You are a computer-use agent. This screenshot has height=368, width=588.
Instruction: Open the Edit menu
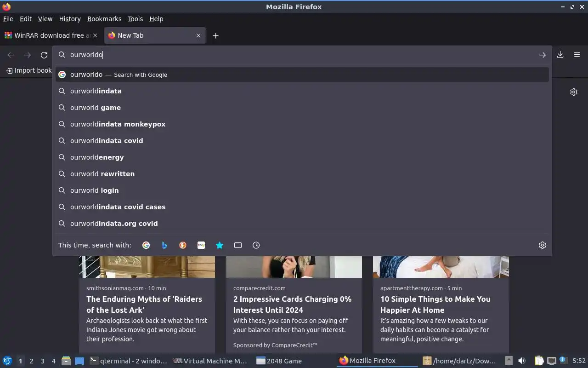[26, 19]
